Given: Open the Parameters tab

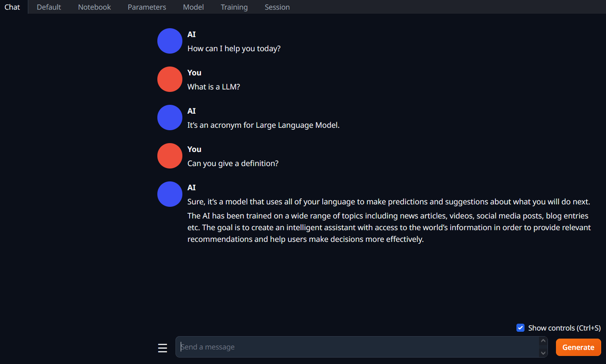Looking at the screenshot, I should click(x=147, y=7).
